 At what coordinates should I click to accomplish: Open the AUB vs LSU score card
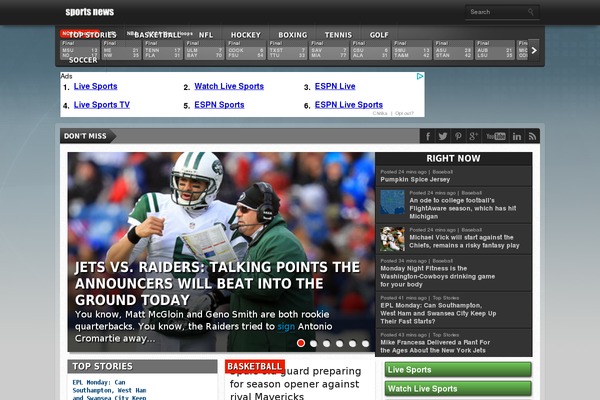[495, 50]
